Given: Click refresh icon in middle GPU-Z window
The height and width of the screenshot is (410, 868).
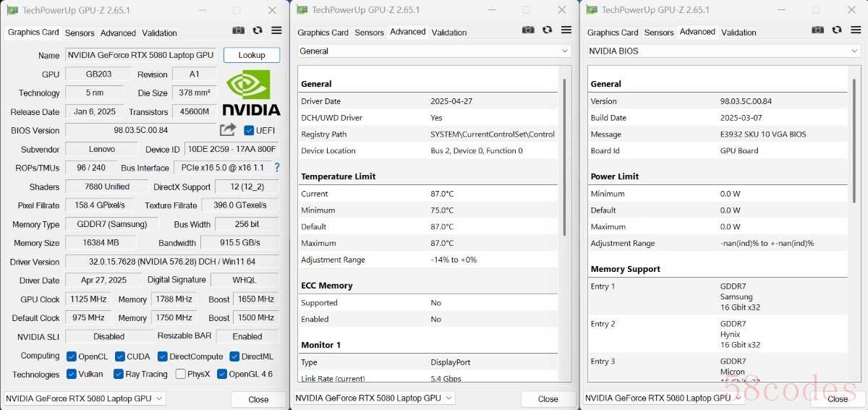Looking at the screenshot, I should click(x=548, y=30).
